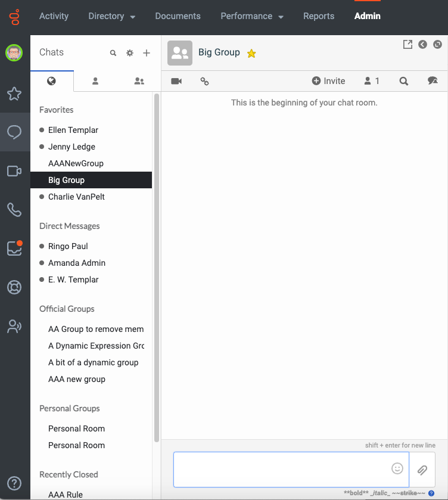Click the plus icon to create chat
The width and height of the screenshot is (448, 500).
(x=147, y=53)
